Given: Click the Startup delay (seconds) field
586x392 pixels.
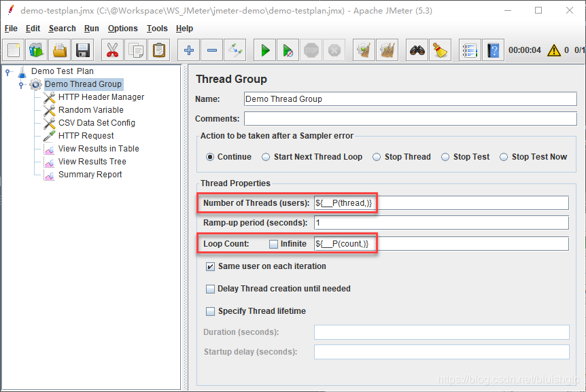Looking at the screenshot, I should [442, 352].
